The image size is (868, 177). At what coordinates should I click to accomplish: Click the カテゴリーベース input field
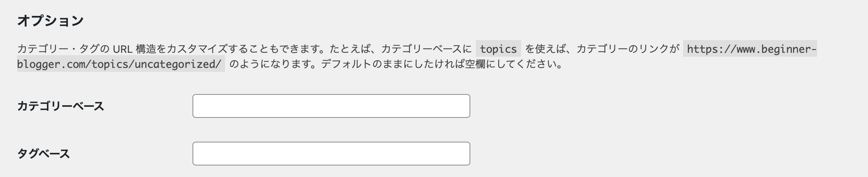pos(331,106)
